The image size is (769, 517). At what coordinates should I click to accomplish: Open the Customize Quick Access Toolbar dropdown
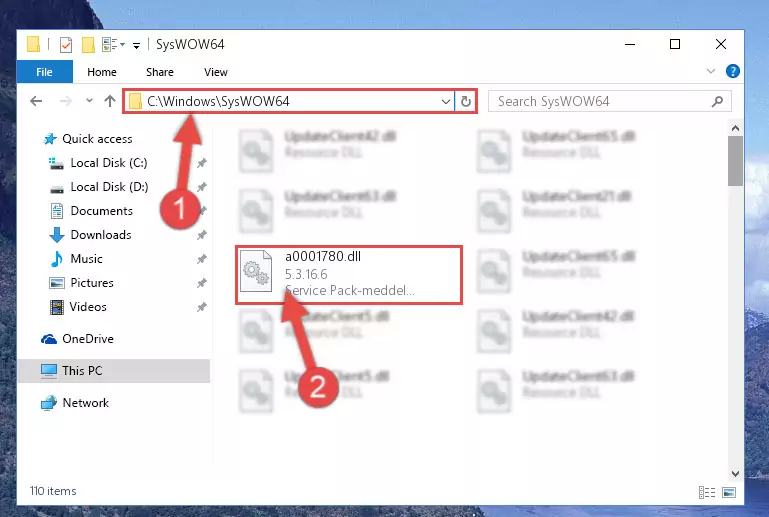136,45
